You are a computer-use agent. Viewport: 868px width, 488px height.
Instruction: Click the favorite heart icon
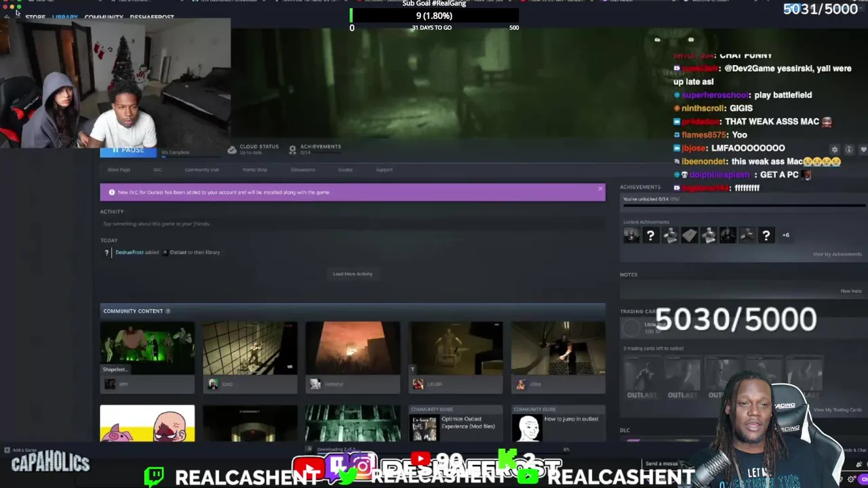click(x=863, y=149)
